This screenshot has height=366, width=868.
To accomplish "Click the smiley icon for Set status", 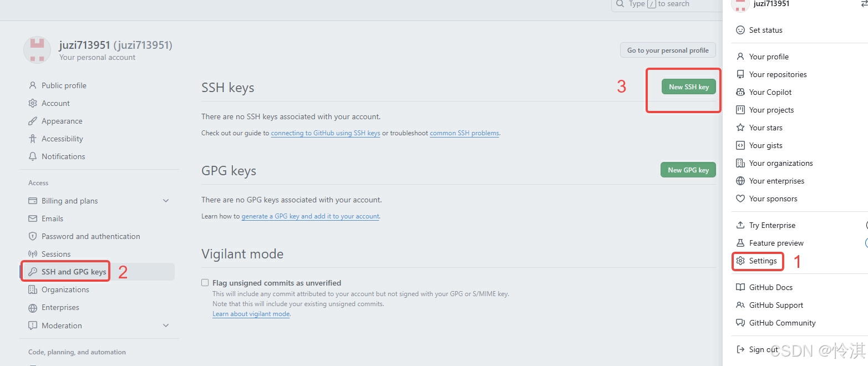I will tap(740, 30).
